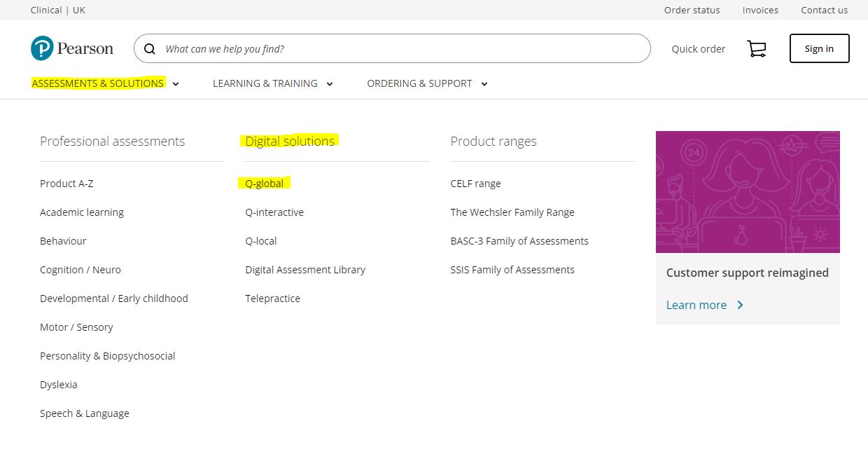Click the Contact us link
This screenshot has height=452, width=868.
824,10
